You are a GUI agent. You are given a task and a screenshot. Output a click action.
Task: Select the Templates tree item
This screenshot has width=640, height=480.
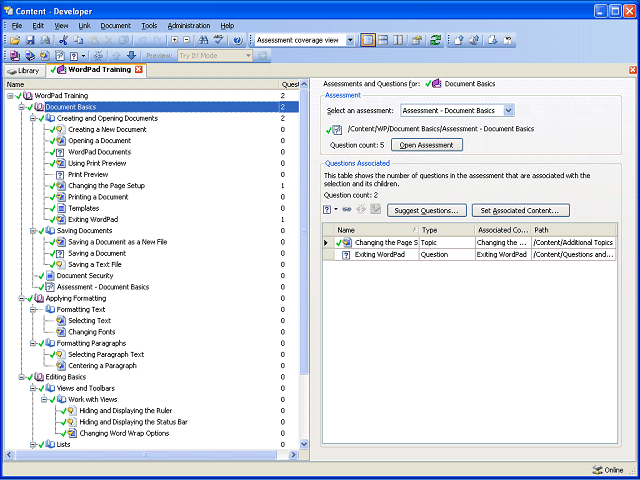pos(83,208)
